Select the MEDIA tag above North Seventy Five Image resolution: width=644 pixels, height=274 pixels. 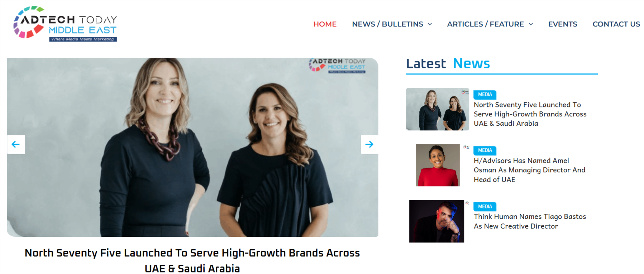pyautogui.click(x=485, y=95)
